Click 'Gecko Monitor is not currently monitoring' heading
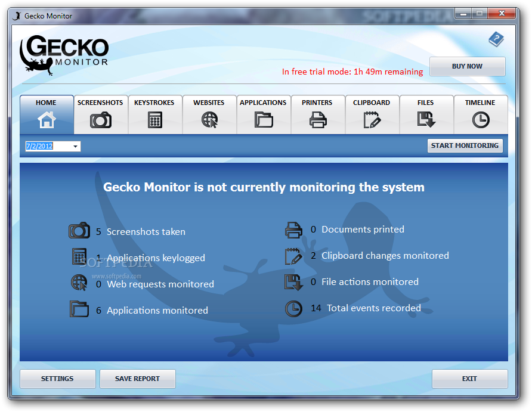 pos(264,187)
